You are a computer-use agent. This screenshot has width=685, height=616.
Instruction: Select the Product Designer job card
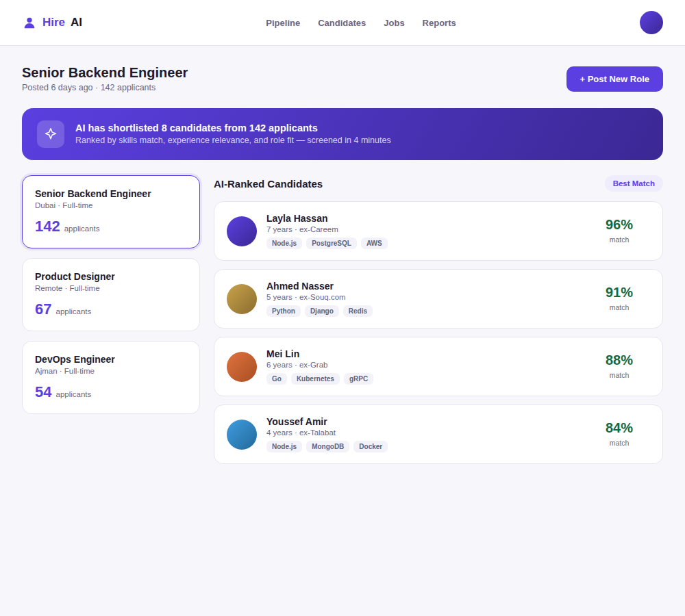[x=111, y=295]
